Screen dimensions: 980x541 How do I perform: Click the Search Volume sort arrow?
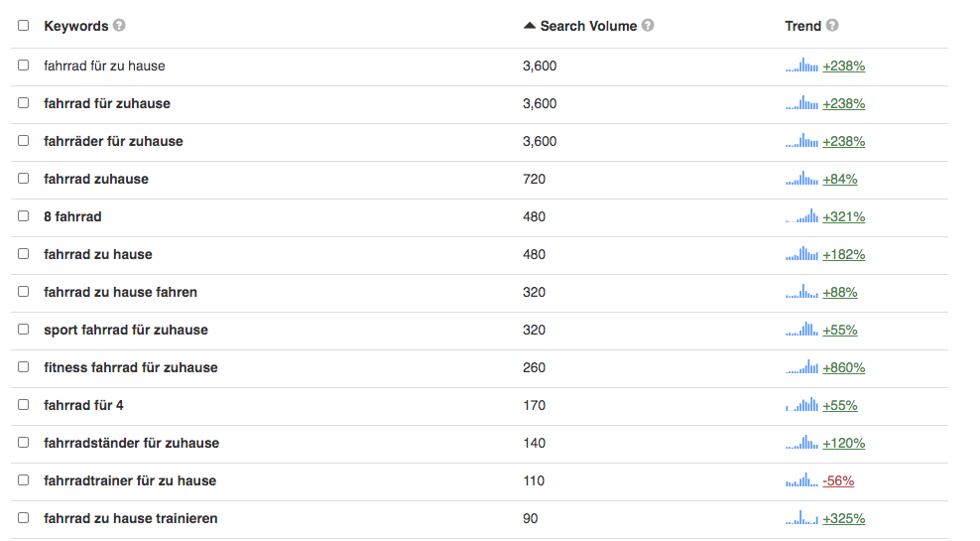(x=530, y=26)
